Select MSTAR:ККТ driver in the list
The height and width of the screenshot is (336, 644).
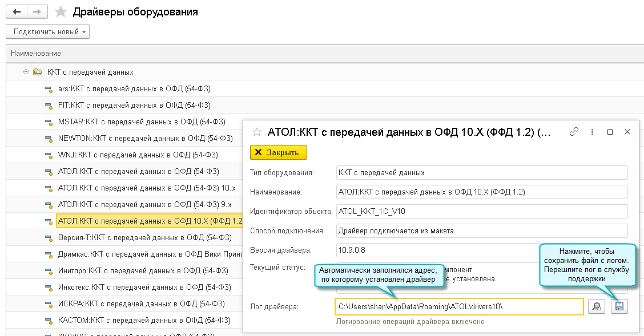(x=142, y=122)
